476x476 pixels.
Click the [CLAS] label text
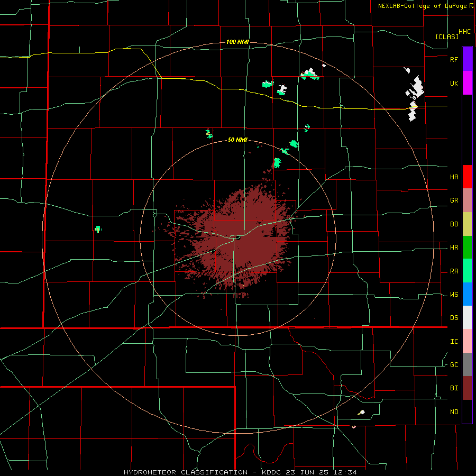[447, 36]
